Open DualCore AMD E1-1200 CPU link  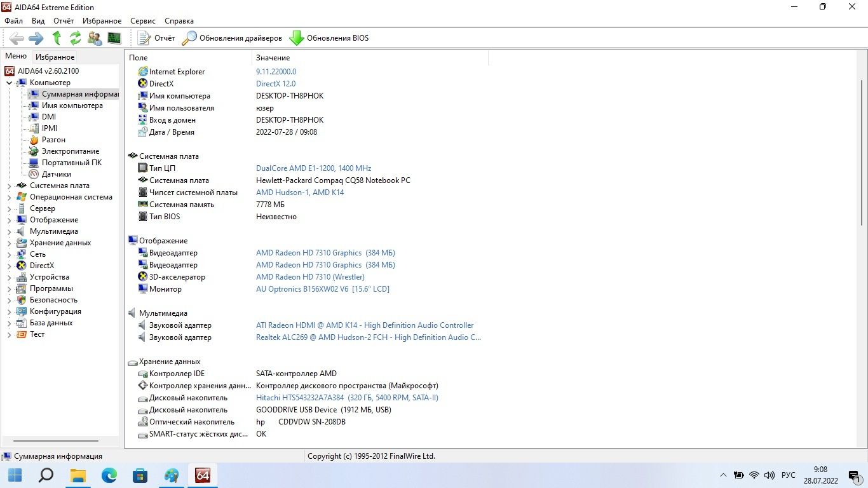pyautogui.click(x=313, y=168)
